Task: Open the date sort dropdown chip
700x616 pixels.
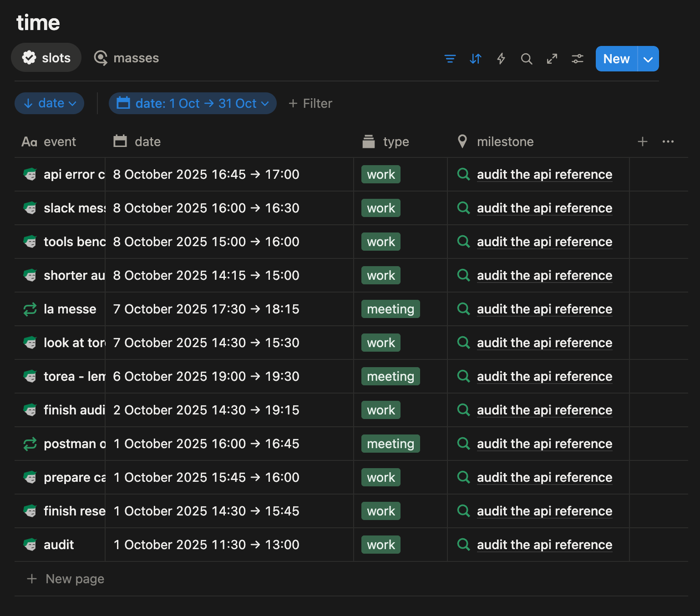Action: 50,103
